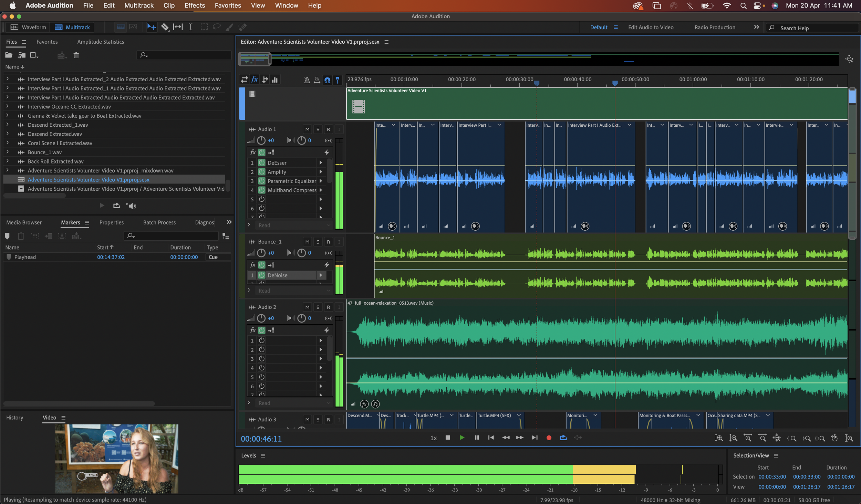Toggle DeEsser effect power on Audio 1
Viewport: 861px width, 504px height.
click(x=262, y=162)
